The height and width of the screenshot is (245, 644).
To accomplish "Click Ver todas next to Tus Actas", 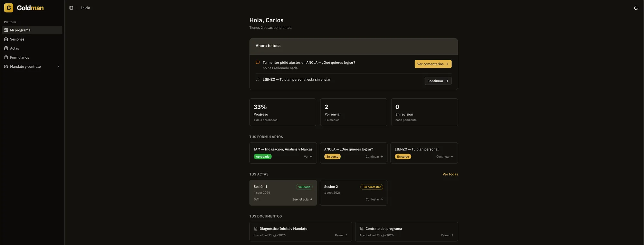I will pyautogui.click(x=450, y=174).
